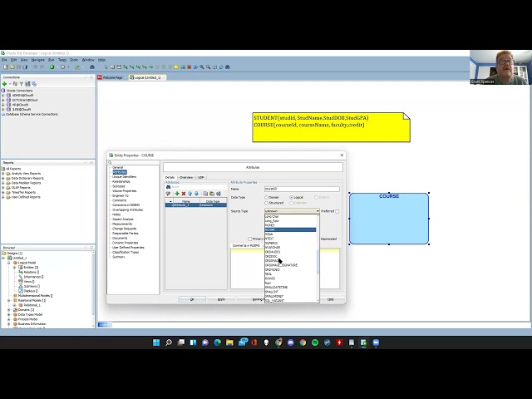The image size is (532, 399).
Task: Click the select pointer tool in diagram toolbar
Action: pos(106,67)
